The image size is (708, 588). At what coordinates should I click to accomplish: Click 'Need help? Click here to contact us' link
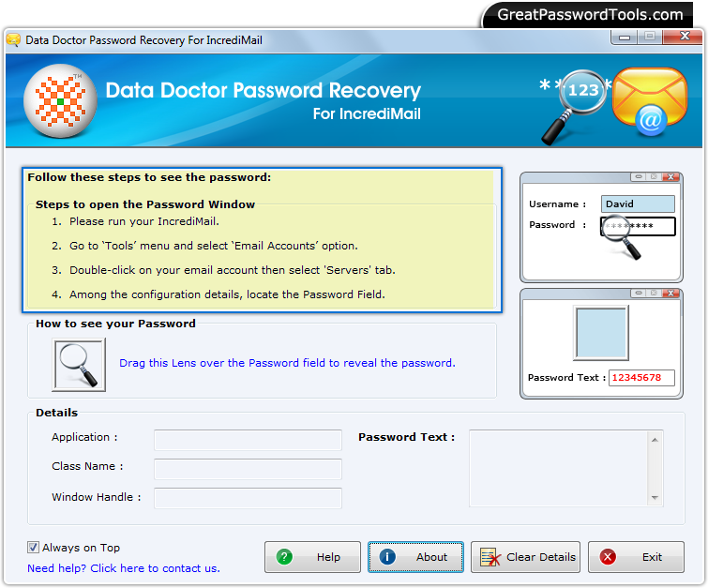123,568
